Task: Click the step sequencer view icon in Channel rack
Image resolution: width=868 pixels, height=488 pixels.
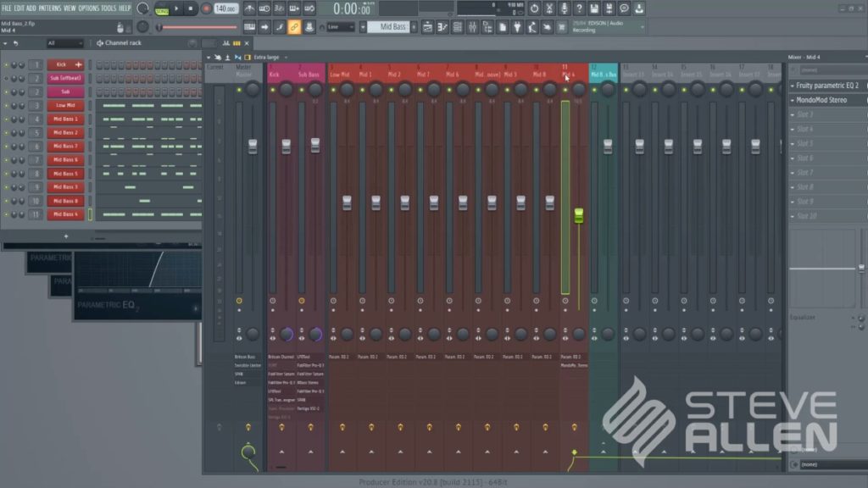Action: tap(237, 43)
